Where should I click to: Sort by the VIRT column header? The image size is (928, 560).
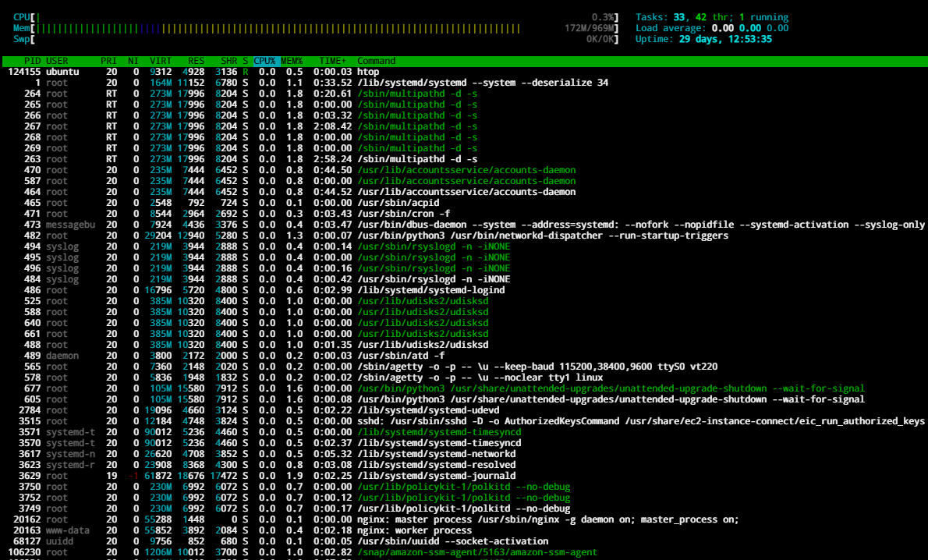point(161,61)
